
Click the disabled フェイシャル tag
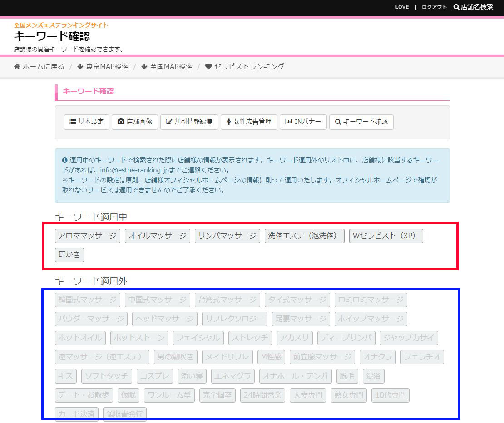pos(198,338)
